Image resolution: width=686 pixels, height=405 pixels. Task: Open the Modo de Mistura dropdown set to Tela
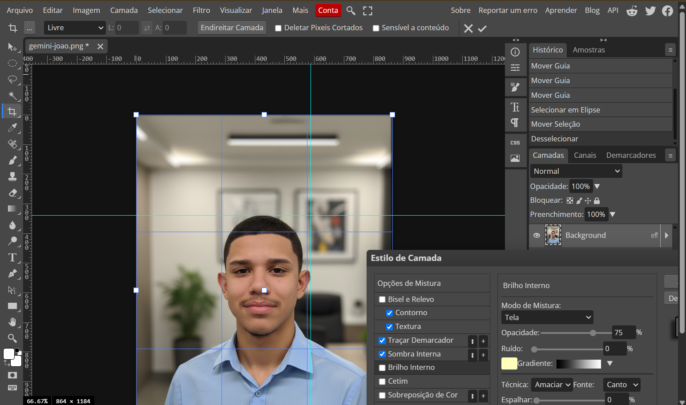pos(547,317)
